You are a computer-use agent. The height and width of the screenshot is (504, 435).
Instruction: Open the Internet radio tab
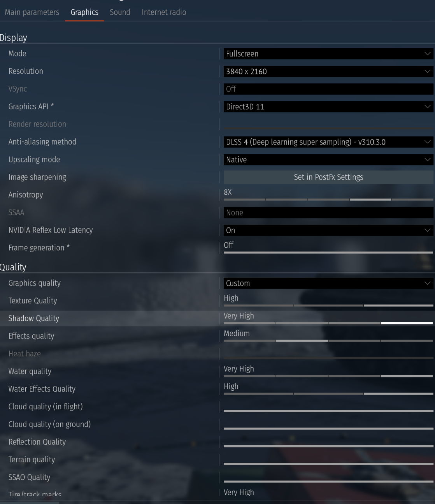[164, 12]
